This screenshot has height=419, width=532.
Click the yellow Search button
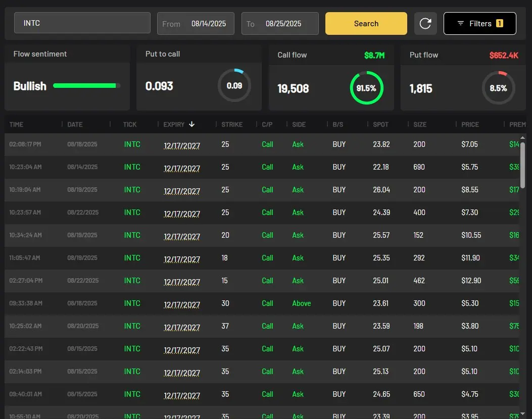pos(366,23)
